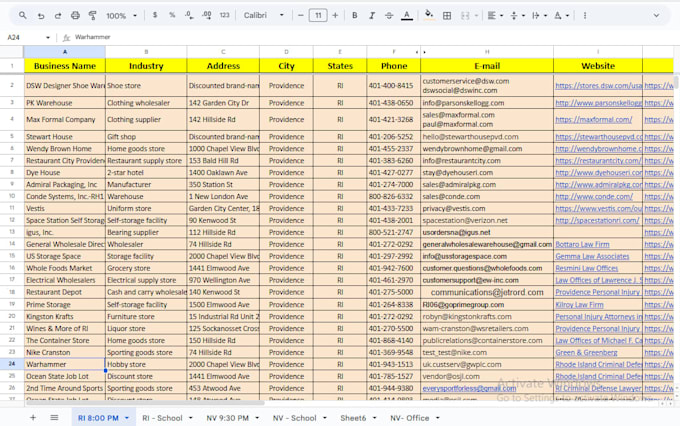
Task: Click the search menus magnifier icon
Action: [23, 16]
